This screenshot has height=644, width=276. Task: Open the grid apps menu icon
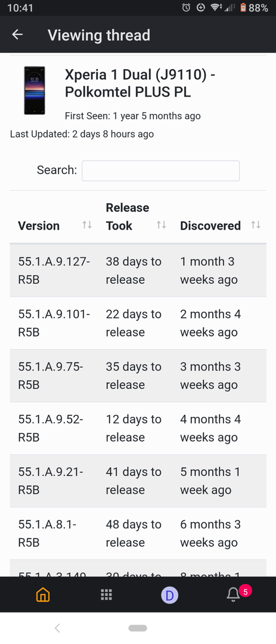pos(106,595)
